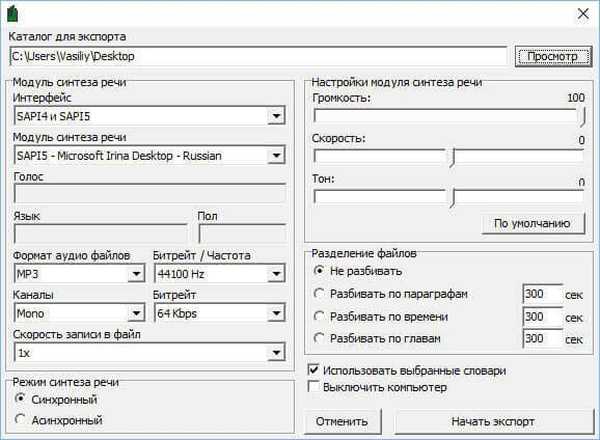The image size is (600, 440).
Task: Enable Выключить компьютер checkbox
Action: tap(315, 387)
